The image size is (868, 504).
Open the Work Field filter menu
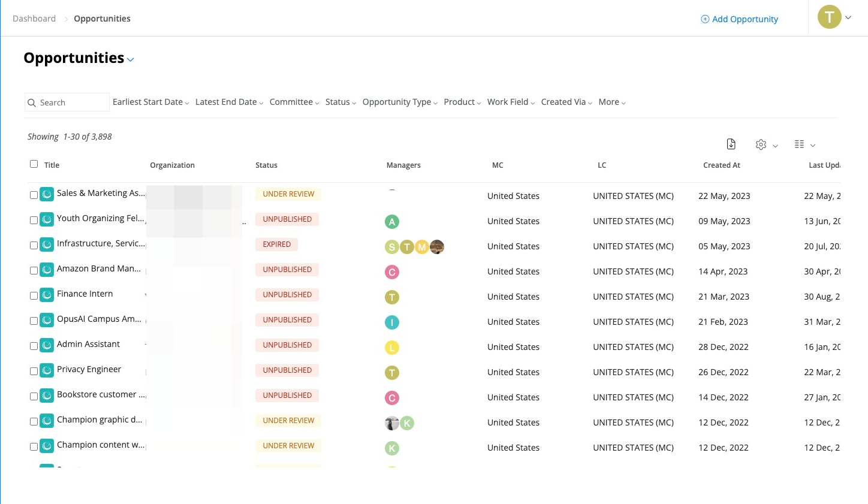(x=511, y=102)
